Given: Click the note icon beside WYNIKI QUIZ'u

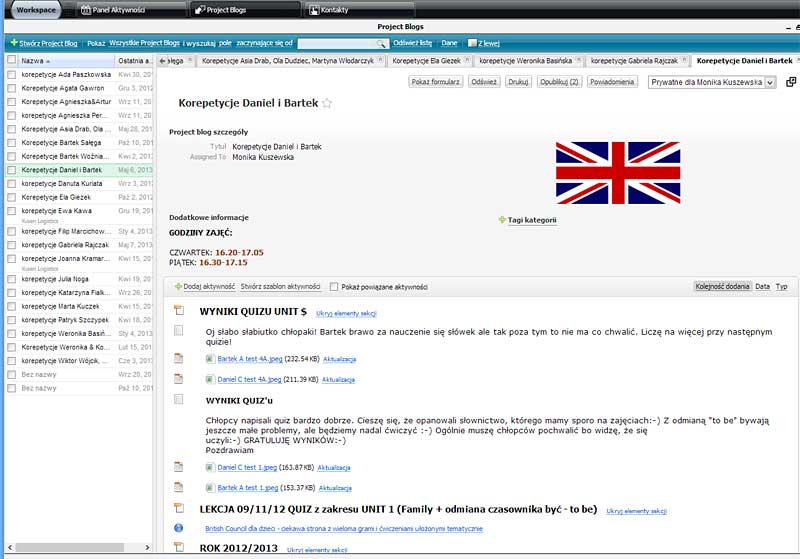Looking at the screenshot, I should (179, 399).
